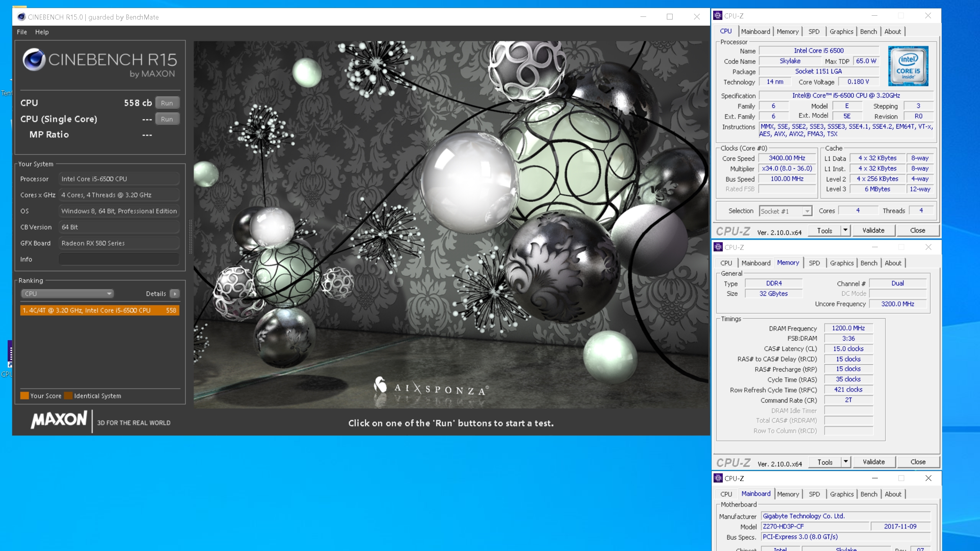
Task: Close the top CPU-Z window via X
Action: [928, 16]
